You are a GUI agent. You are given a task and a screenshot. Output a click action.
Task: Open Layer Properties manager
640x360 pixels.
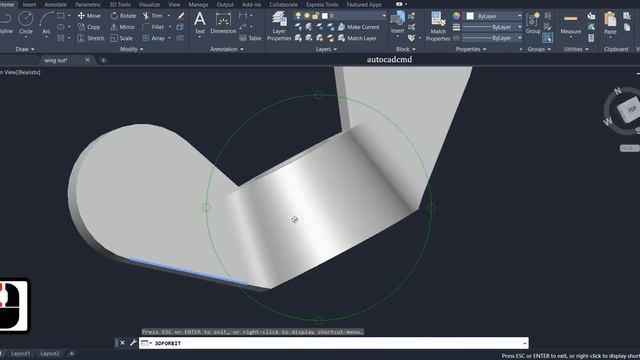tap(279, 26)
